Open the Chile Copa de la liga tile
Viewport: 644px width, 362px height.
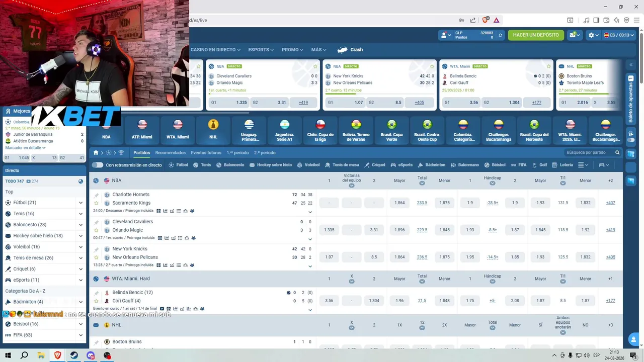pyautogui.click(x=320, y=130)
